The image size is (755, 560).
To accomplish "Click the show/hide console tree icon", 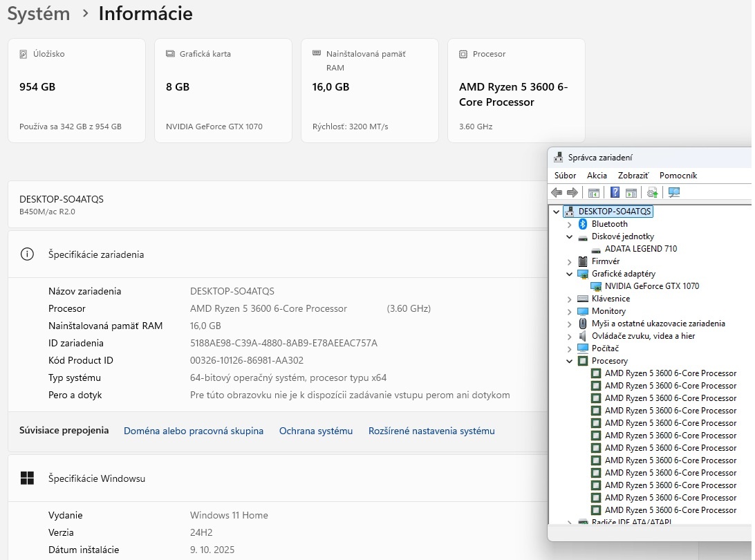I will [x=593, y=192].
